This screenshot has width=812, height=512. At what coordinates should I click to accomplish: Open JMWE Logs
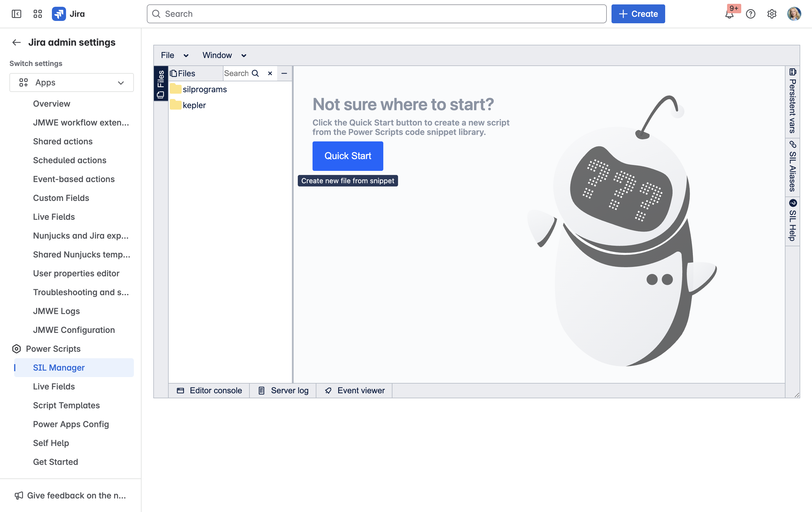tap(56, 311)
